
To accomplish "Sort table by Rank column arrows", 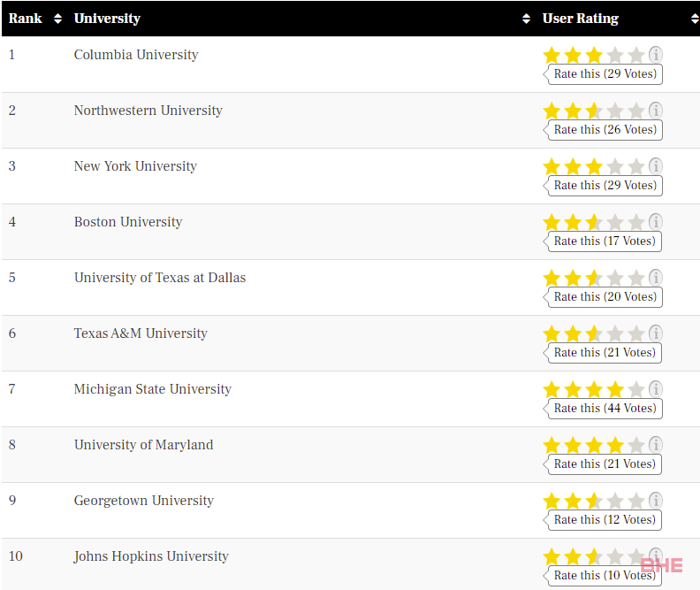I will tap(57, 19).
